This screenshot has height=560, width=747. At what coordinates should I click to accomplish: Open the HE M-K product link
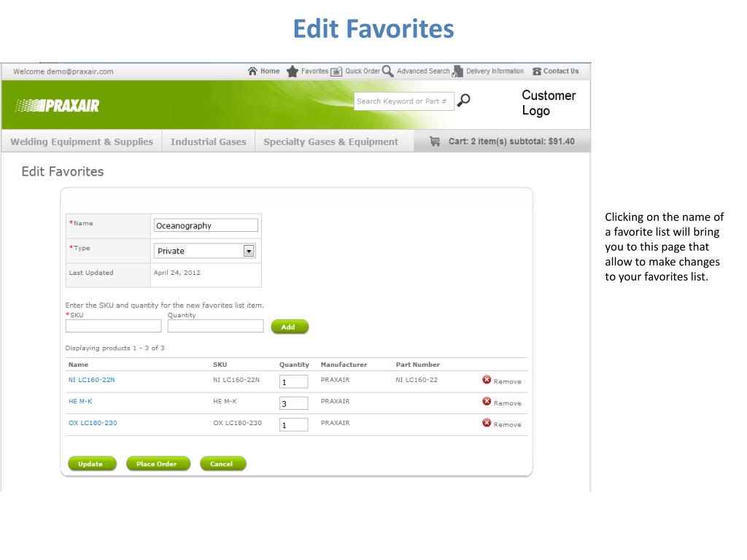click(80, 401)
